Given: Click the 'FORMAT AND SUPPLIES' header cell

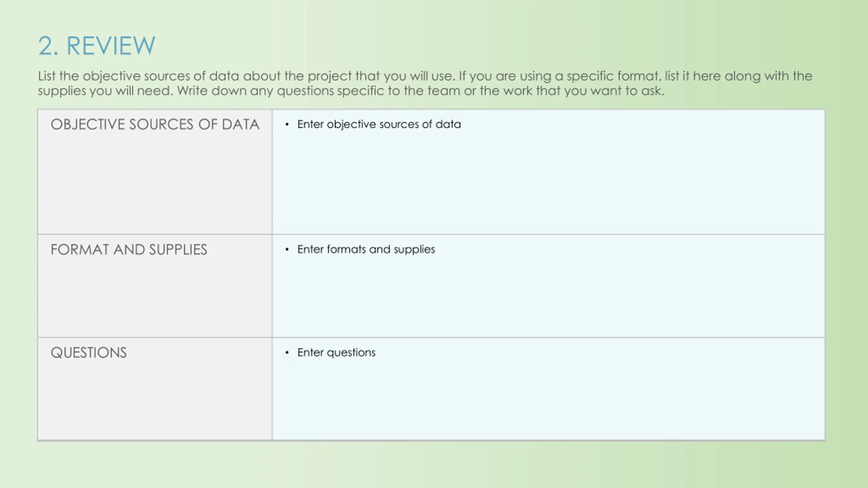Looking at the screenshot, I should 155,286.
